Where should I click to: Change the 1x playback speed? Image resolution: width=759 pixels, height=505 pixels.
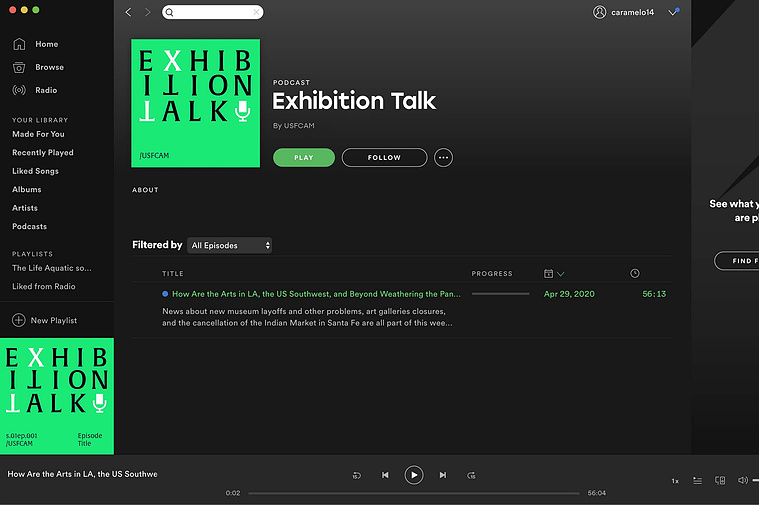(675, 481)
